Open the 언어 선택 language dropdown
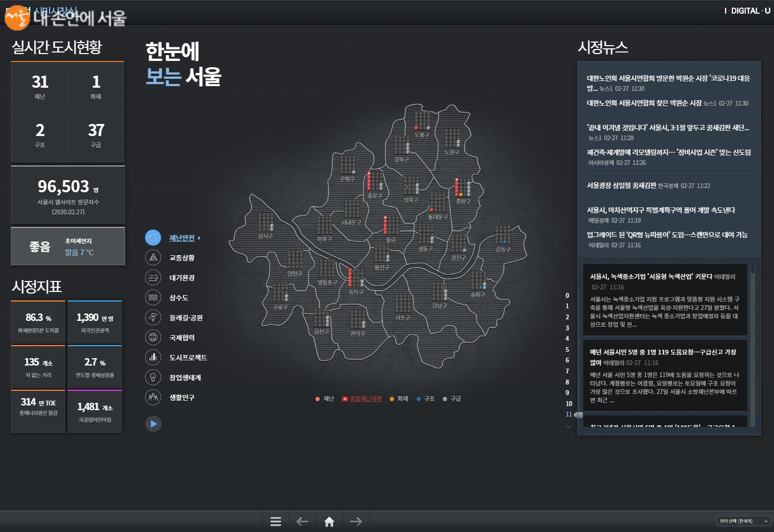This screenshot has width=774, height=532. [x=743, y=521]
